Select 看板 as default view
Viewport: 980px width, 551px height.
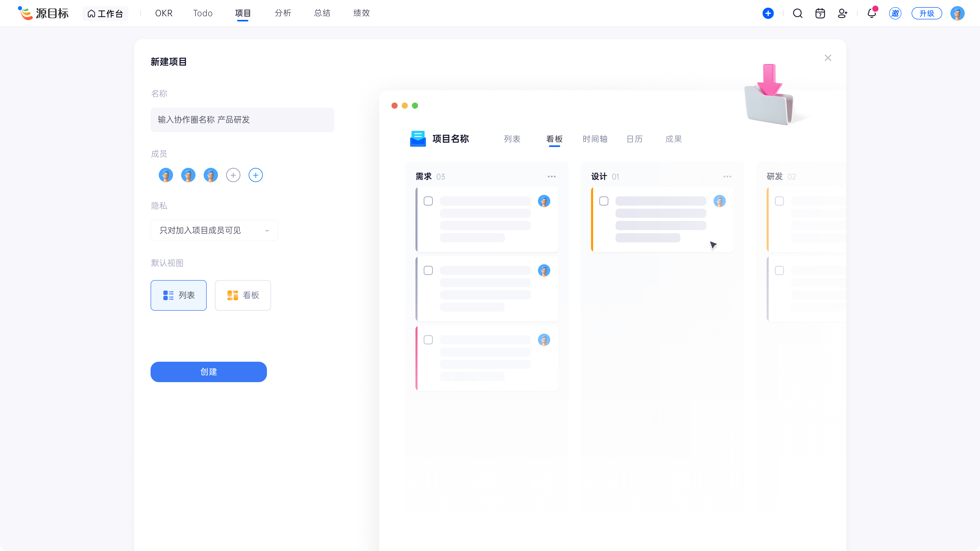click(243, 295)
